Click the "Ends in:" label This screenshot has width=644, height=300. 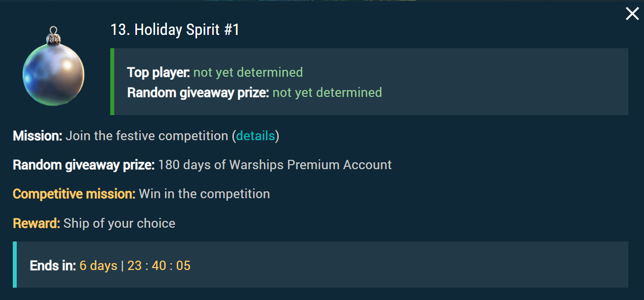pyautogui.click(x=53, y=266)
